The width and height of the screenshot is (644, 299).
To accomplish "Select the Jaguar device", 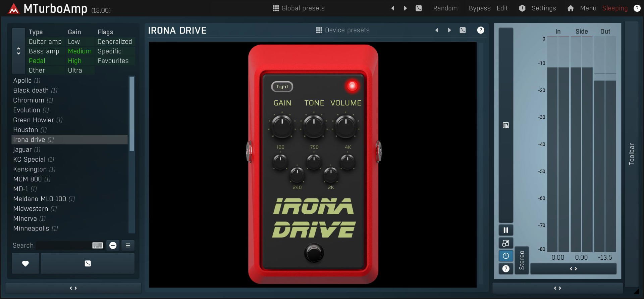I will click(70, 149).
